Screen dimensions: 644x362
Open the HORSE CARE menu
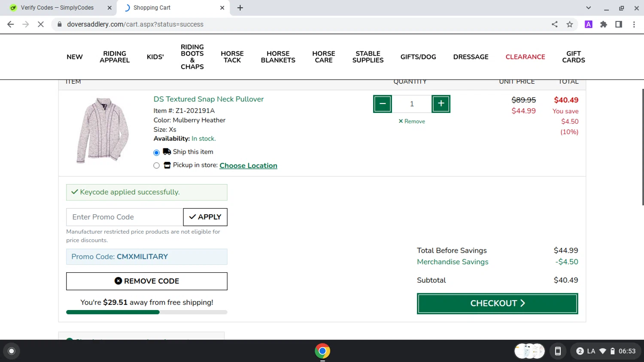click(324, 57)
